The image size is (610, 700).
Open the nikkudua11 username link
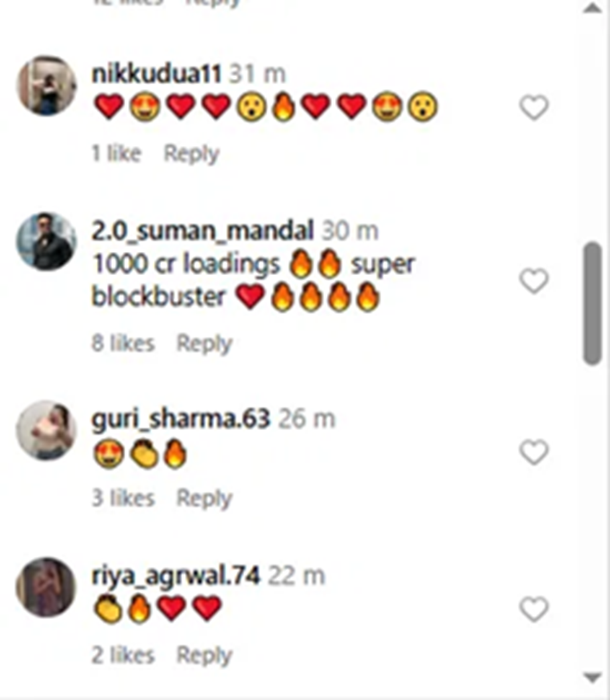click(x=156, y=74)
